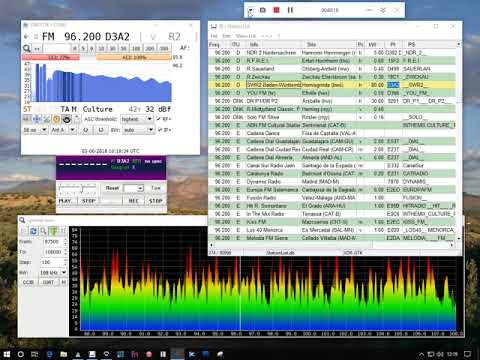Viewport: 480px width, 360px height.
Task: Select the Kiss FM row
Action: [332, 222]
